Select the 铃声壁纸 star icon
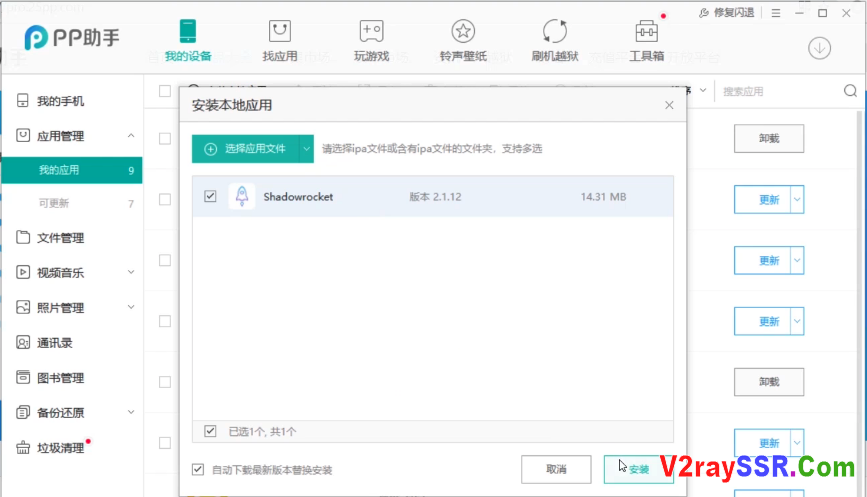 462,31
